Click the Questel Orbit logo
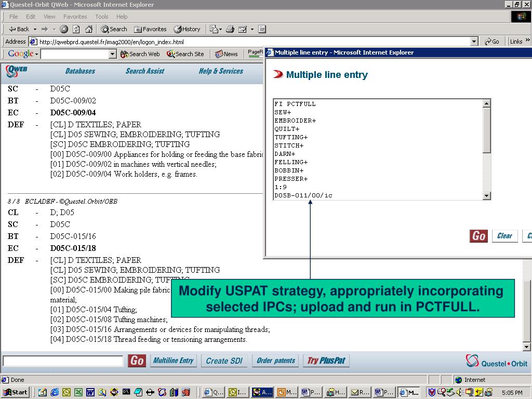The width and height of the screenshot is (532, 399). 496,361
